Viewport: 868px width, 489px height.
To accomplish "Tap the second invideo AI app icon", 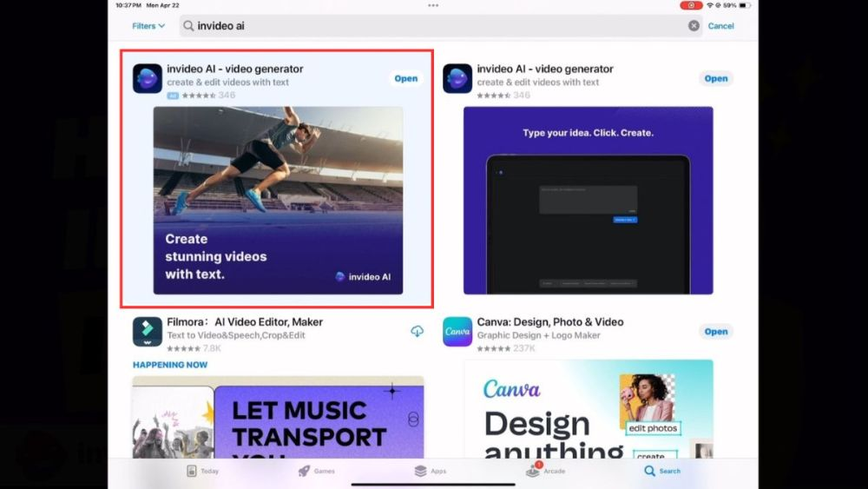I will coord(457,78).
